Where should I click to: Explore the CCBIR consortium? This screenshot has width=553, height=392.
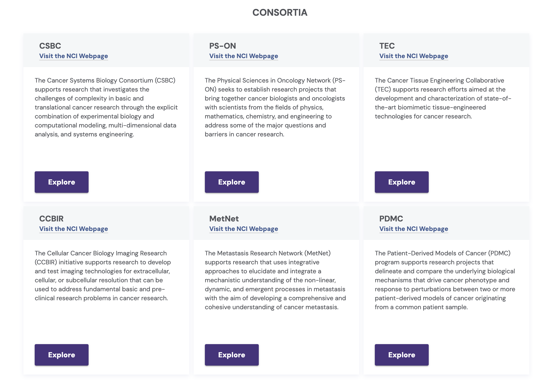61,355
